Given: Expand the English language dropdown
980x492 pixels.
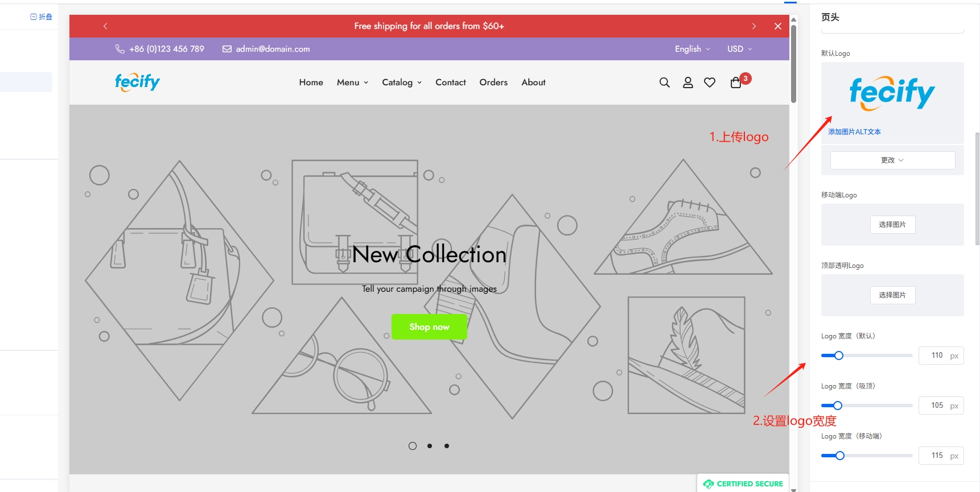Looking at the screenshot, I should [x=692, y=49].
